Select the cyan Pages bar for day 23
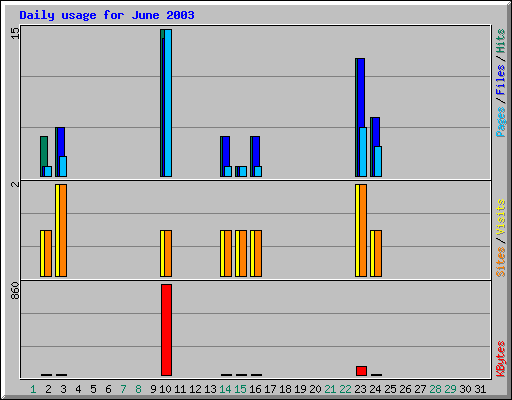The height and width of the screenshot is (400, 512). tap(363, 152)
